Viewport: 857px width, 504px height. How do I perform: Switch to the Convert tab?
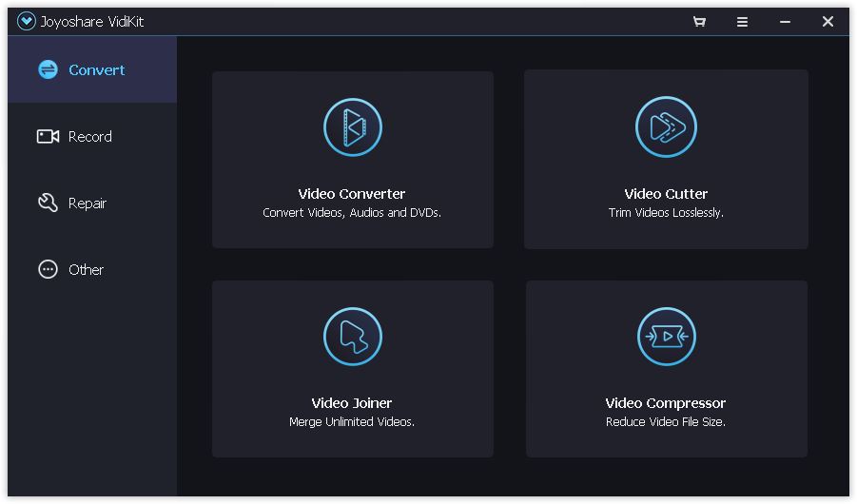[92, 69]
